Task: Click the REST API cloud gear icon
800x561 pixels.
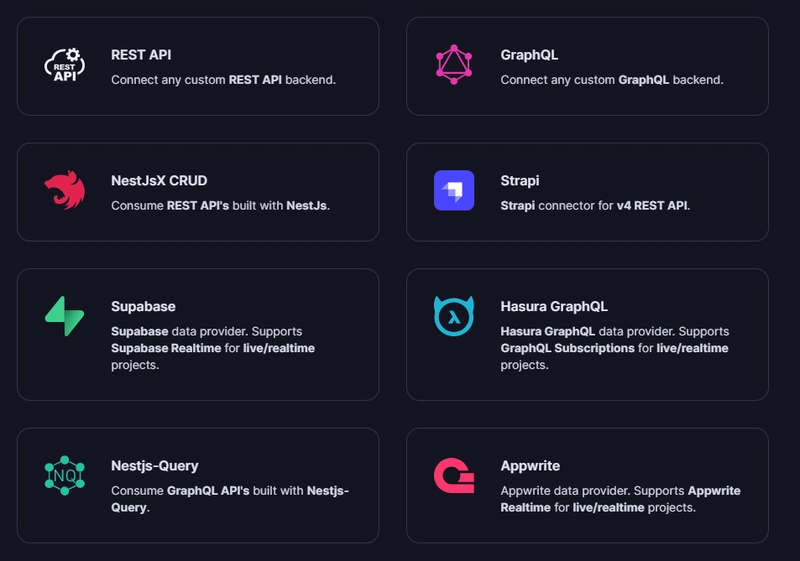Action: [x=65, y=65]
